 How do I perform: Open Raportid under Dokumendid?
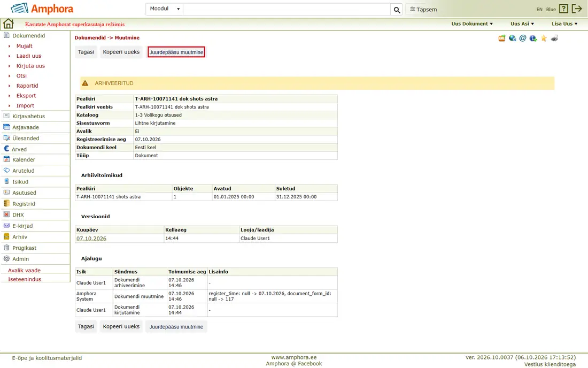click(27, 86)
